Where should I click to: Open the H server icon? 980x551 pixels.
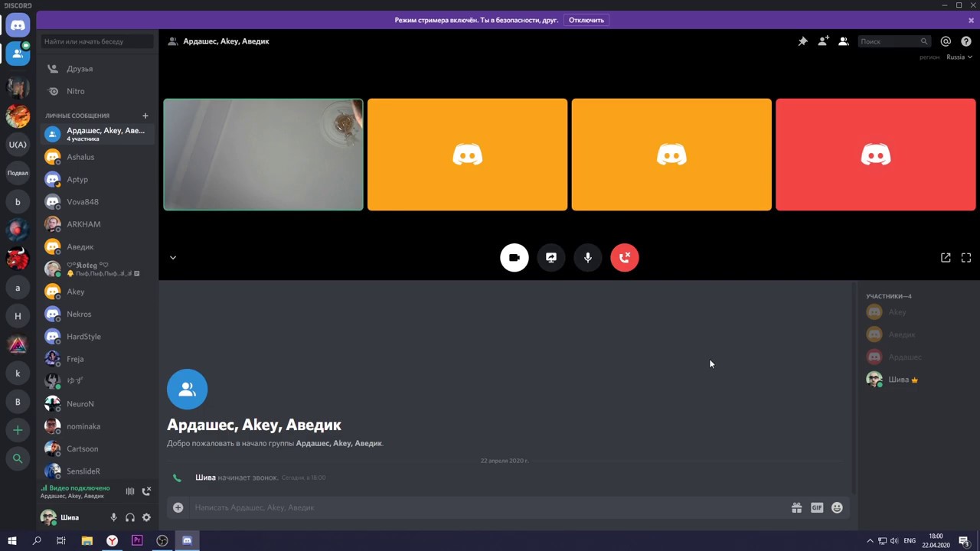pyautogui.click(x=18, y=316)
